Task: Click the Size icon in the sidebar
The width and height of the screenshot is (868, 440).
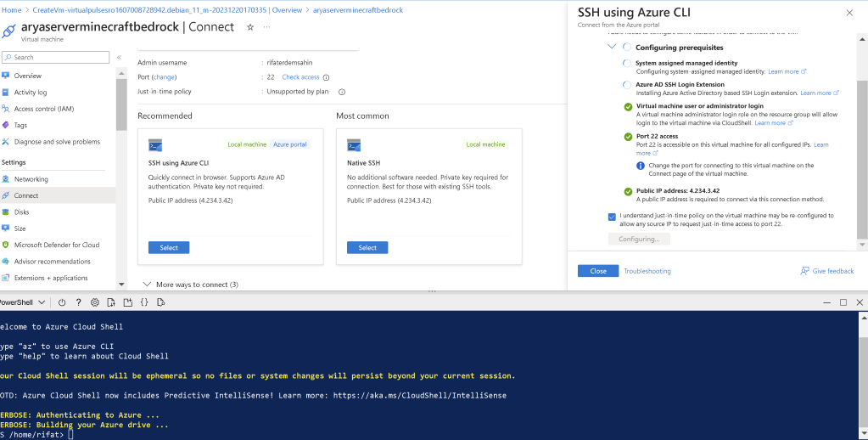Action: coord(6,228)
